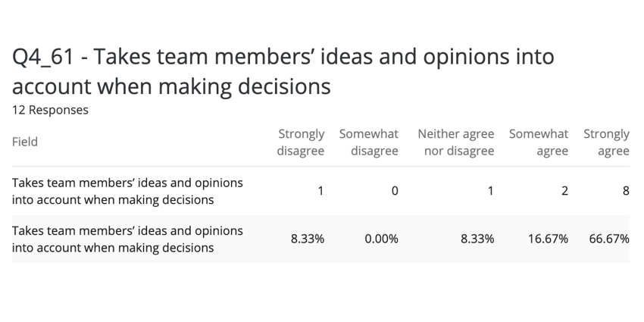Screen dimensions: 644x322
Task: Click the 16.67% percentage cell
Action: (x=548, y=239)
